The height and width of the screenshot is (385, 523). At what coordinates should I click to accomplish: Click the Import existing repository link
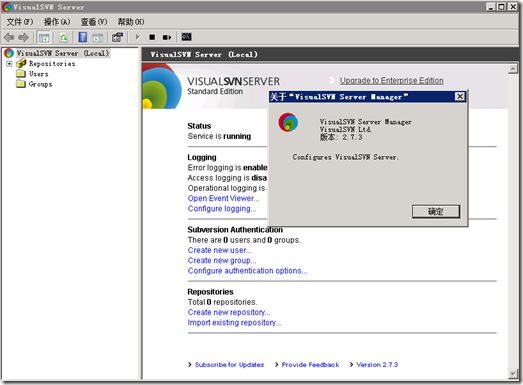[234, 323]
